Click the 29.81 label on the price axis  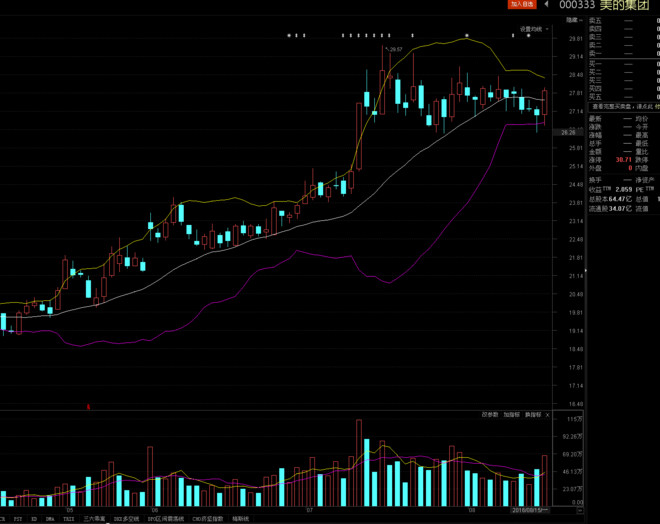[x=575, y=38]
